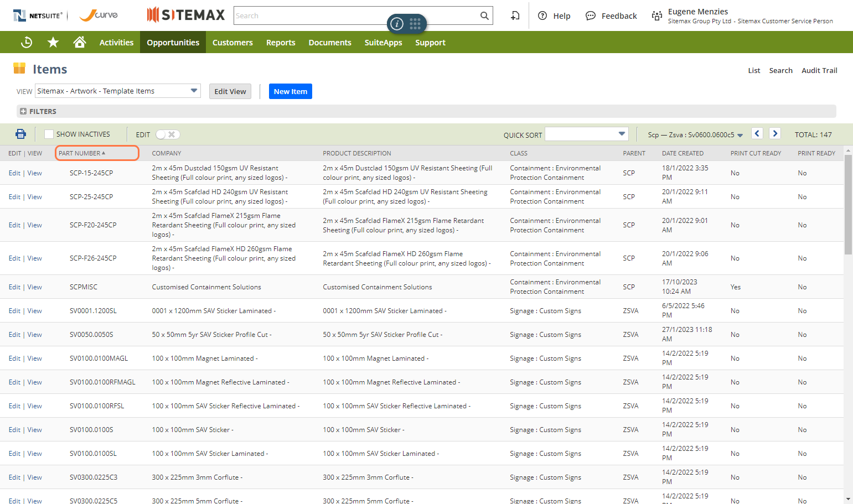Click the search magnifier icon
Image resolution: width=853 pixels, height=504 pixels.
pyautogui.click(x=484, y=16)
